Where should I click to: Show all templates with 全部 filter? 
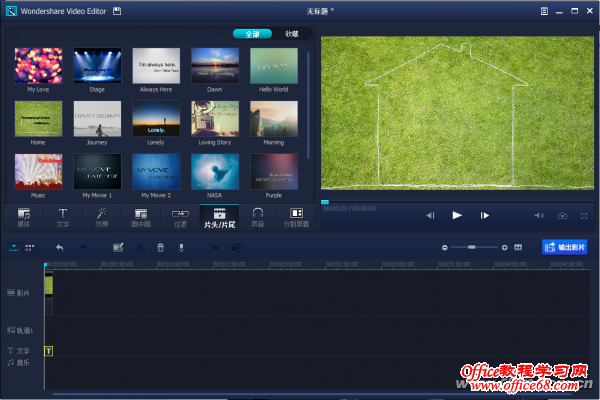(252, 34)
